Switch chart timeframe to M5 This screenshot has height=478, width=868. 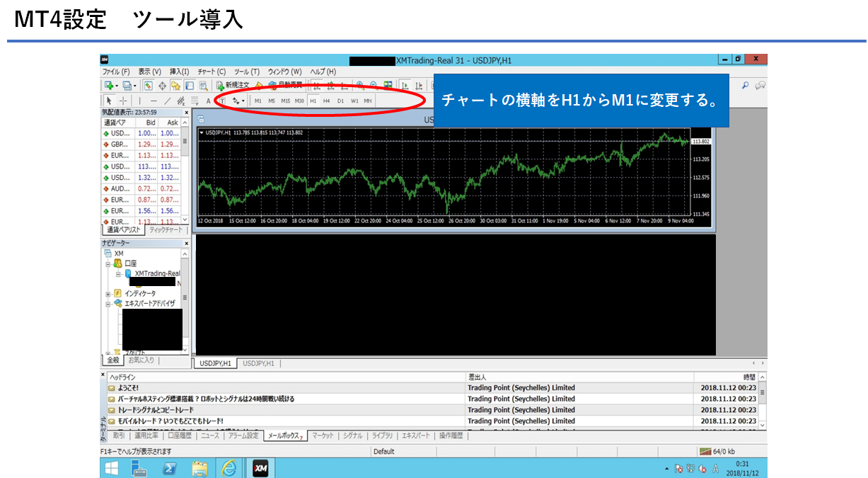point(272,101)
